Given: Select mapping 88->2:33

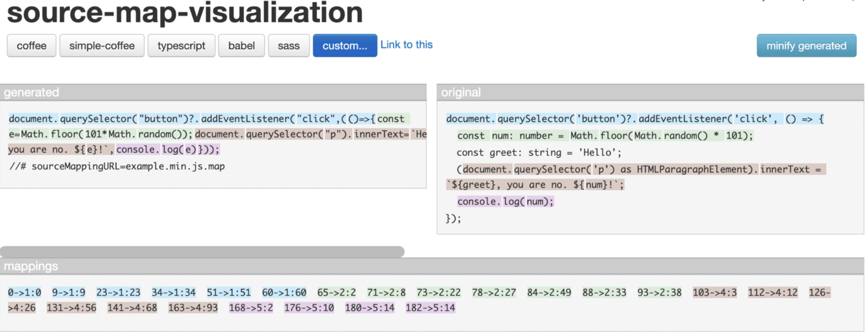Looking at the screenshot, I should [604, 292].
